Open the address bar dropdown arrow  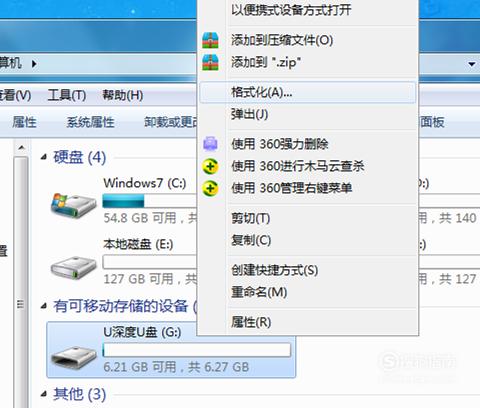pyautogui.click(x=471, y=64)
